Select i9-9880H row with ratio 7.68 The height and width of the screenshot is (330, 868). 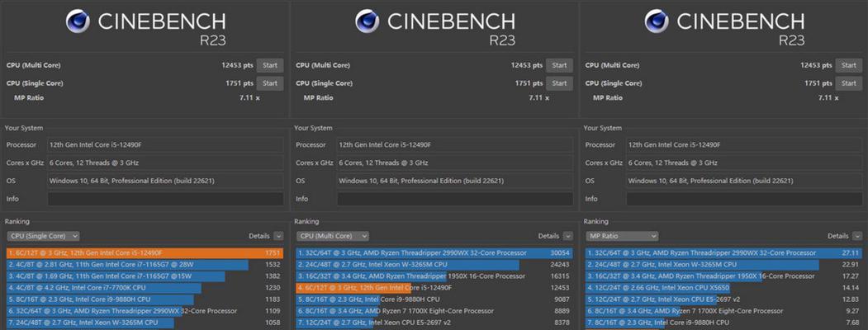[724, 323]
